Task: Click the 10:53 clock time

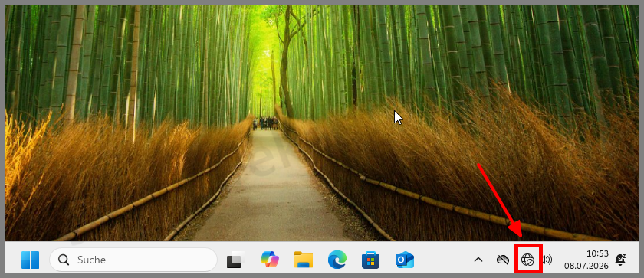Action: pos(597,253)
